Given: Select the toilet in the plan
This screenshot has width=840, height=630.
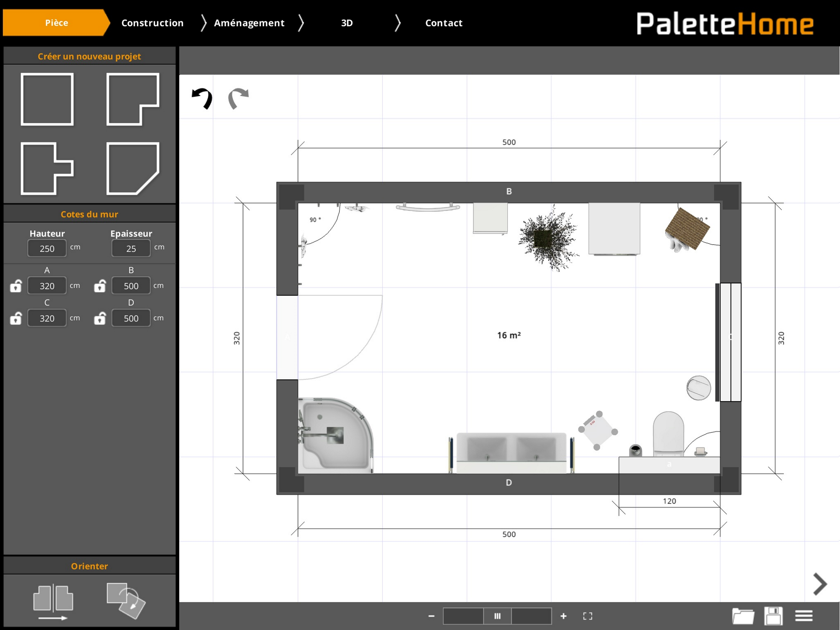Looking at the screenshot, I should pos(668,434).
